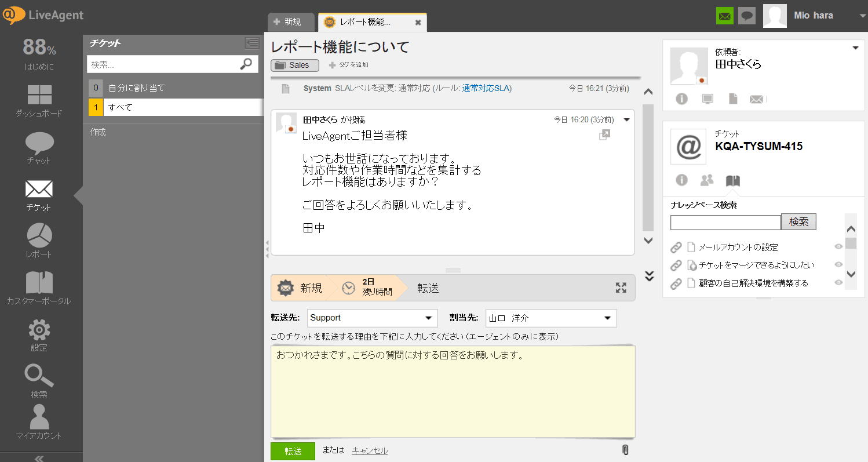This screenshot has height=462, width=868.
Task: Open カスタマーポータル book icon
Action: tap(39, 288)
